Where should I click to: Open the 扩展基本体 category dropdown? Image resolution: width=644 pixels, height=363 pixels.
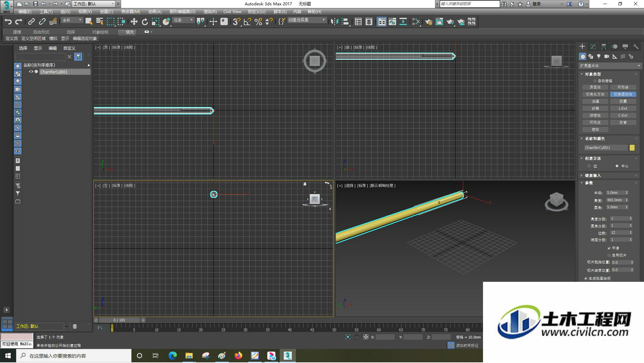tap(610, 66)
